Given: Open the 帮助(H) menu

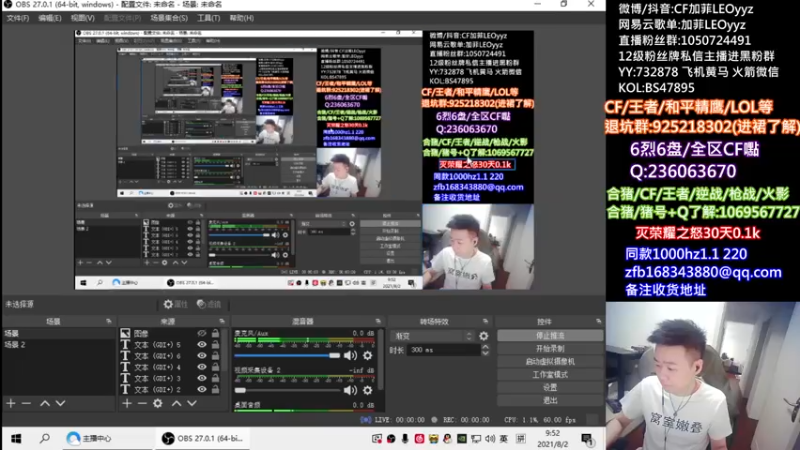Looking at the screenshot, I should tap(241, 18).
